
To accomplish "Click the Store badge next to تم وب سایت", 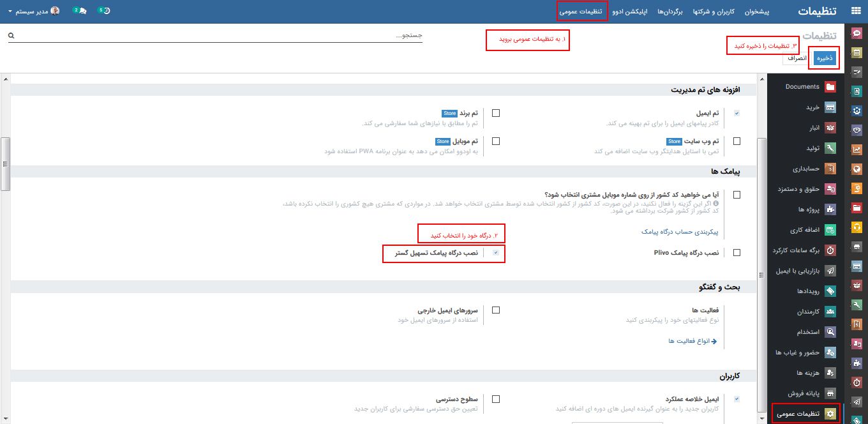I will [x=674, y=141].
